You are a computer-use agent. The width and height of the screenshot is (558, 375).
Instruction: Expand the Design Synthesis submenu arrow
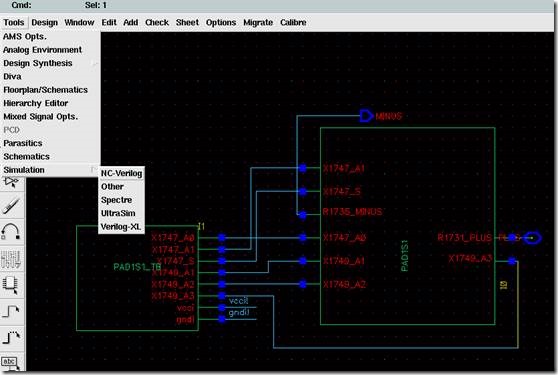coord(95,63)
